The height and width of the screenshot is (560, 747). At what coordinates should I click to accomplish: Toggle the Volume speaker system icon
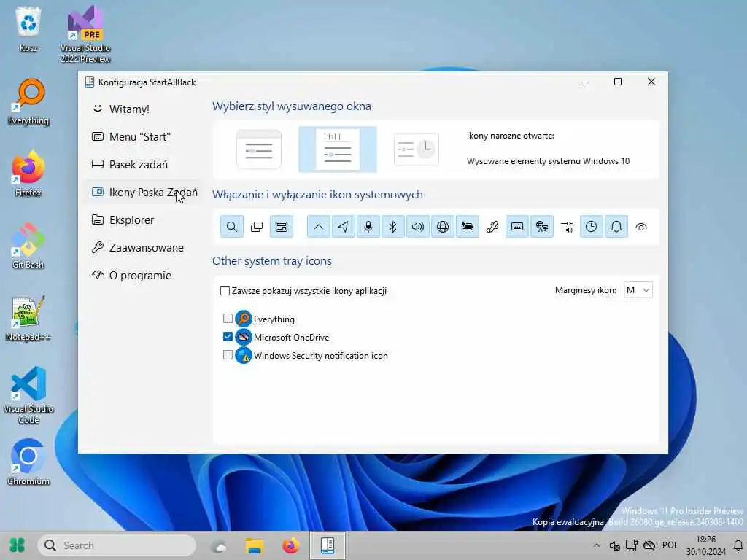[418, 227]
